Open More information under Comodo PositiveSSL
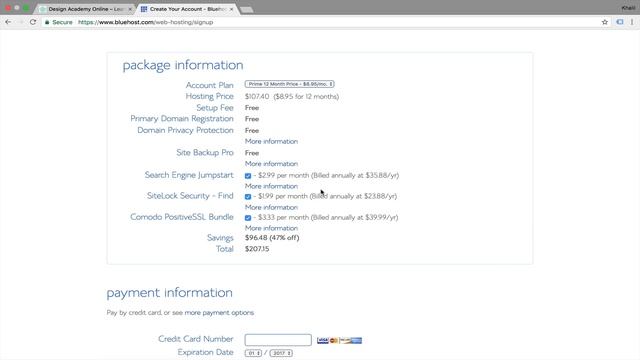 271,228
